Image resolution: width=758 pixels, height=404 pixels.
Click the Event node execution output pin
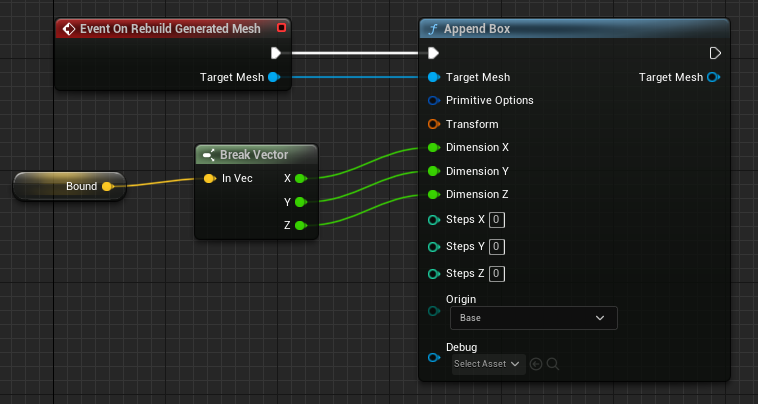click(276, 53)
